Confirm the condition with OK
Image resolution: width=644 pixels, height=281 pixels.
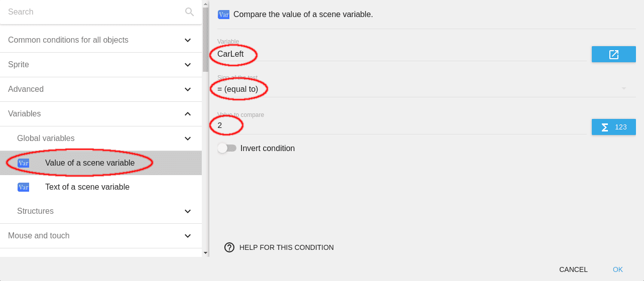click(x=617, y=269)
